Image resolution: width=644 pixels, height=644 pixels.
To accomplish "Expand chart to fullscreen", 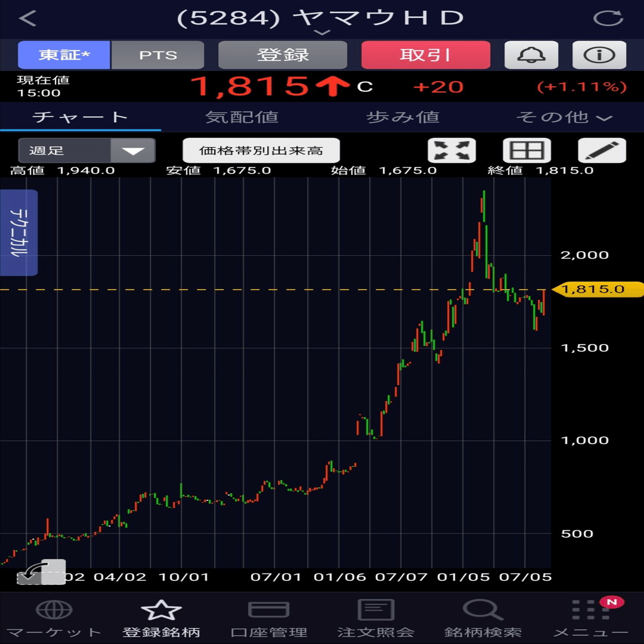I will [452, 150].
